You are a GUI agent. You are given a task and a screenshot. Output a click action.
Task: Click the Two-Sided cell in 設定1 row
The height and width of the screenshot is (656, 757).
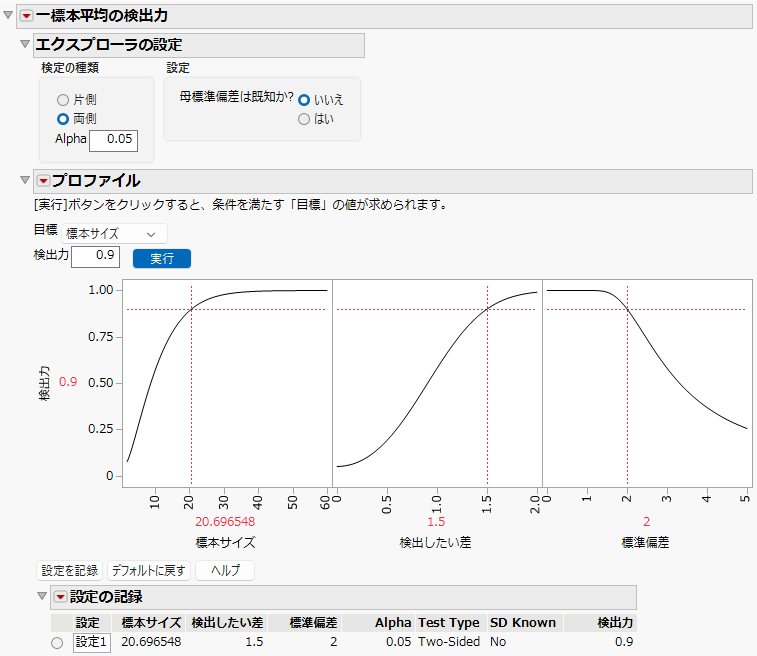point(449,642)
